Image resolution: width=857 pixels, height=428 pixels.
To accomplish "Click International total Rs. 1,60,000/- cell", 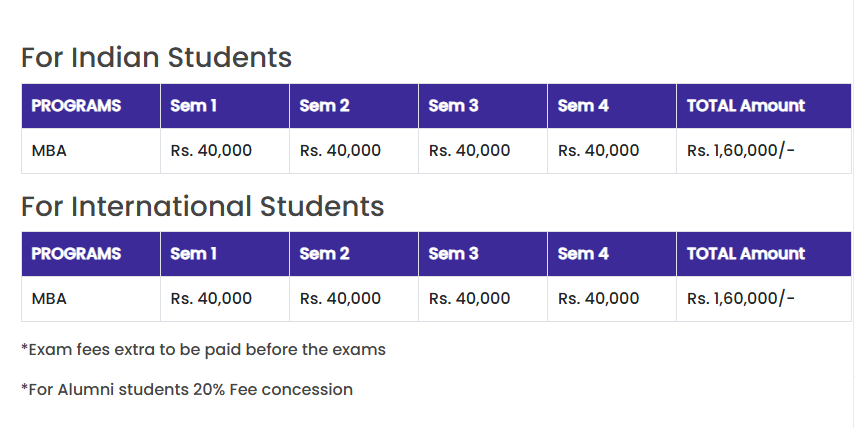I will [x=741, y=298].
